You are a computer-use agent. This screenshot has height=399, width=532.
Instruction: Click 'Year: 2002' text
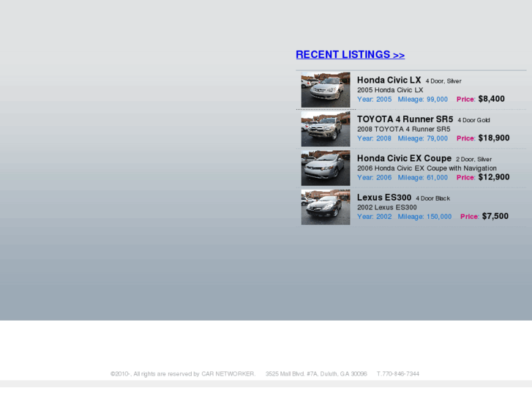coord(374,216)
